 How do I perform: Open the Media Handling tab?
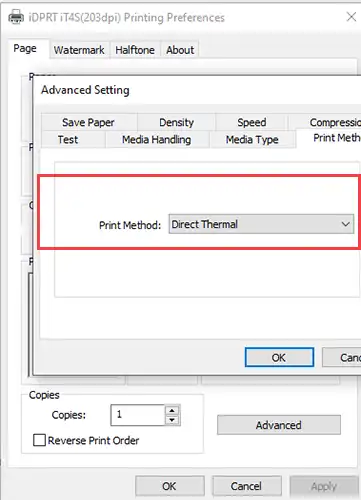[x=157, y=139]
